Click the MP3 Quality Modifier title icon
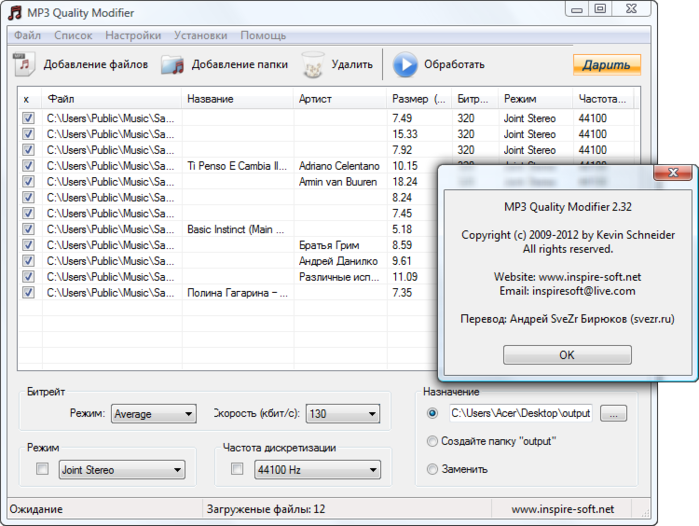 pos(15,12)
